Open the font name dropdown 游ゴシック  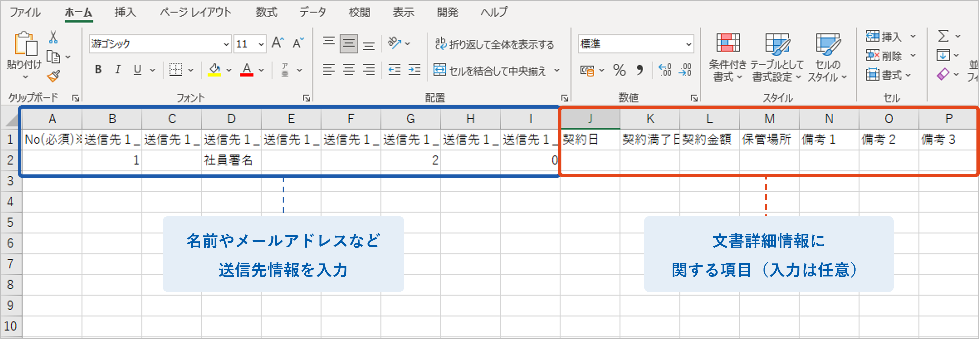pyautogui.click(x=226, y=45)
